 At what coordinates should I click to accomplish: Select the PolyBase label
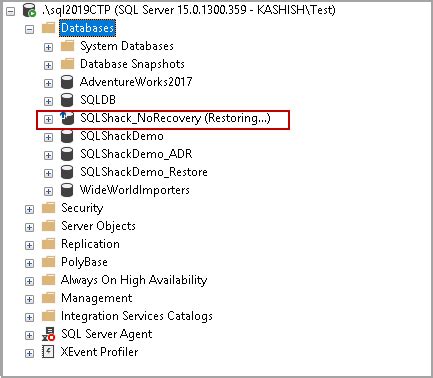tap(84, 262)
